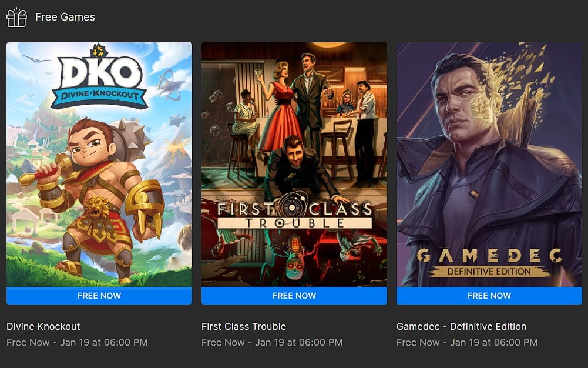Open the First Class Trouble cover art
Viewport: 588px width, 368px height.
294,164
